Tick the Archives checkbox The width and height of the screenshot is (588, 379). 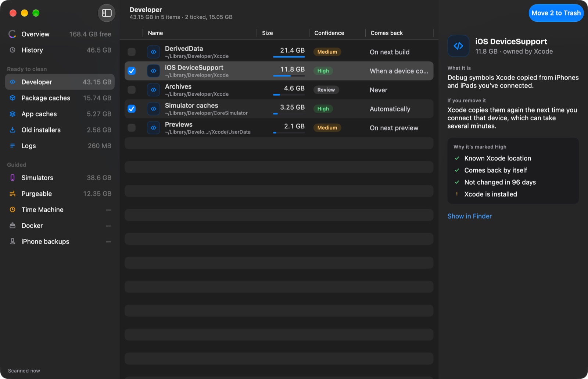(132, 90)
